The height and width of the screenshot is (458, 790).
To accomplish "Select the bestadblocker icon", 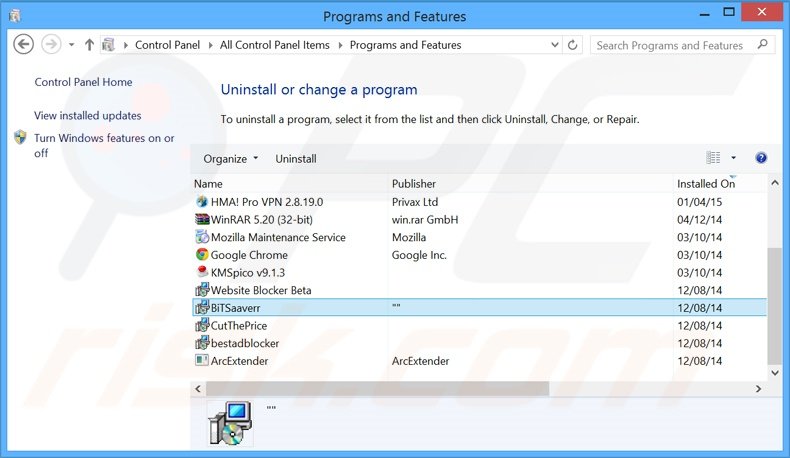I will 202,343.
